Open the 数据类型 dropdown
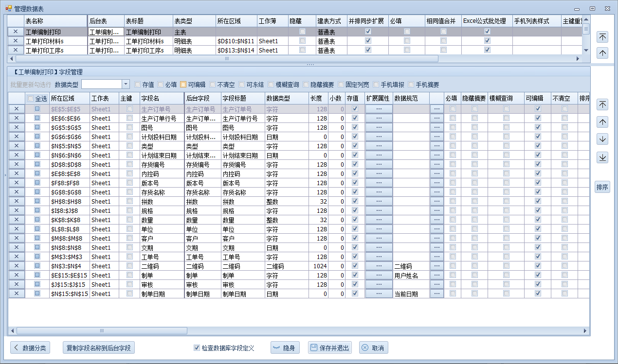Image resolution: width=618 pixels, height=364 pixels. pyautogui.click(x=126, y=84)
